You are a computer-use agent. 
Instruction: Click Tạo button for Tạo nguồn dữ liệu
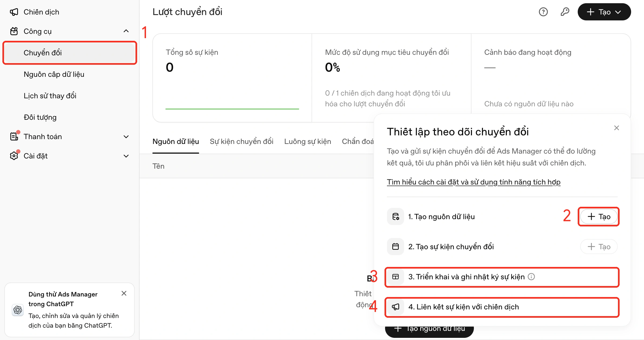coord(599,216)
